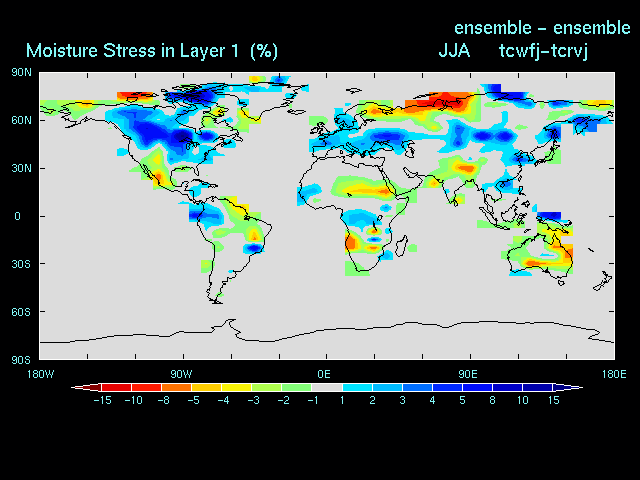Pick the blue 4 to 5 colorbar swatch
The width and height of the screenshot is (640, 480).
447,387
